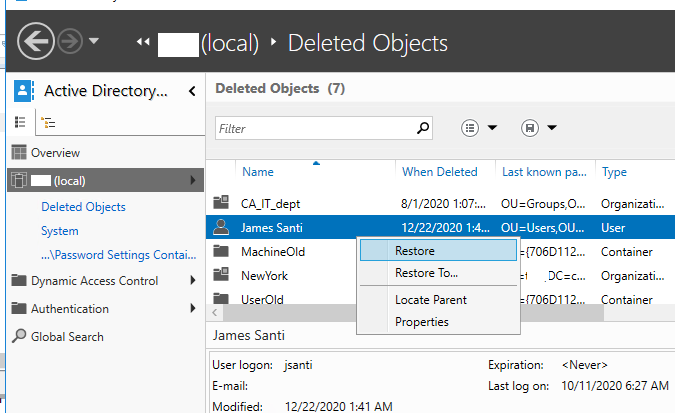The height and width of the screenshot is (413, 675).
Task: Switch to list view tab icon
Action: click(x=19, y=122)
